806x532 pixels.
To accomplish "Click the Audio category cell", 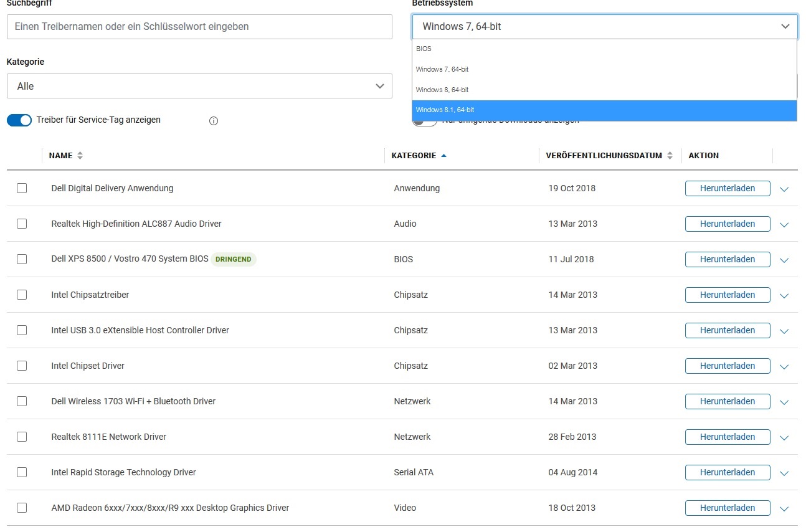I will (x=405, y=224).
